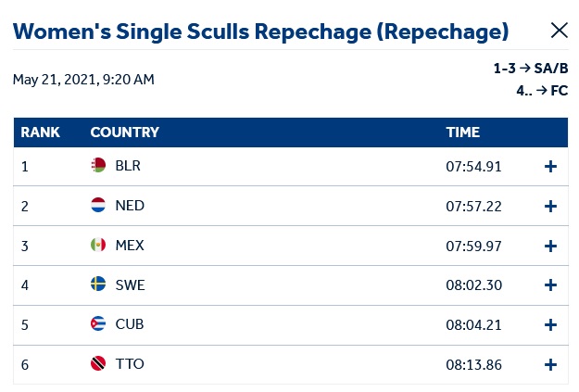Select the COUNTRY column header
The height and width of the screenshot is (392, 579).
[x=124, y=133]
